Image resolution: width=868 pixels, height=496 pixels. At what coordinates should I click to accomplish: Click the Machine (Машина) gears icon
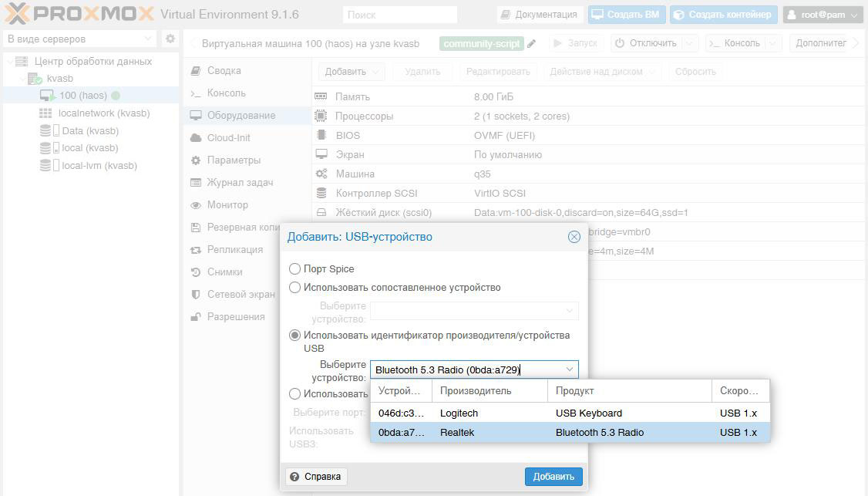(x=321, y=174)
